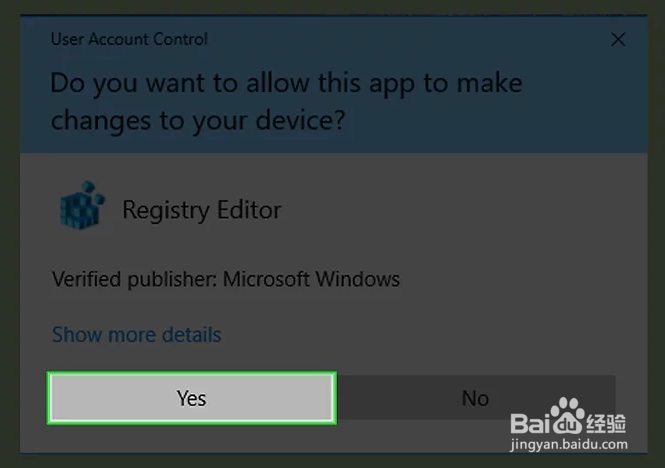
Task: Confirm with the Yes button
Action: coord(192,398)
